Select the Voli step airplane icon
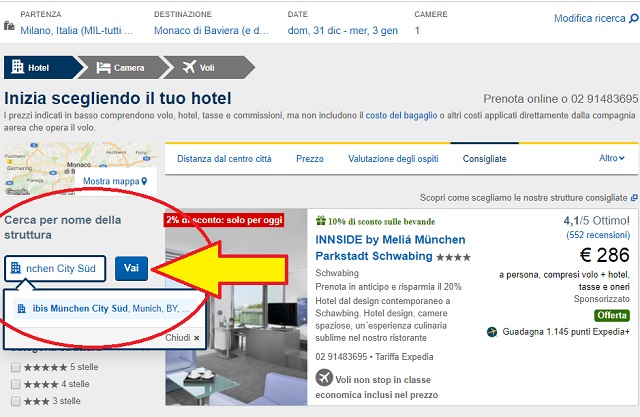Image resolution: width=640 pixels, height=417 pixels. point(189,67)
